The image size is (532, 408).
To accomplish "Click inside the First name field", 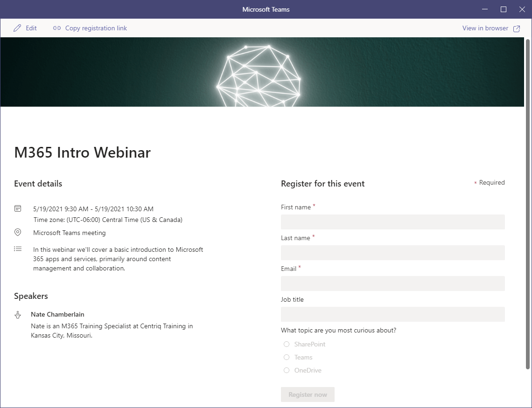I will (392, 222).
